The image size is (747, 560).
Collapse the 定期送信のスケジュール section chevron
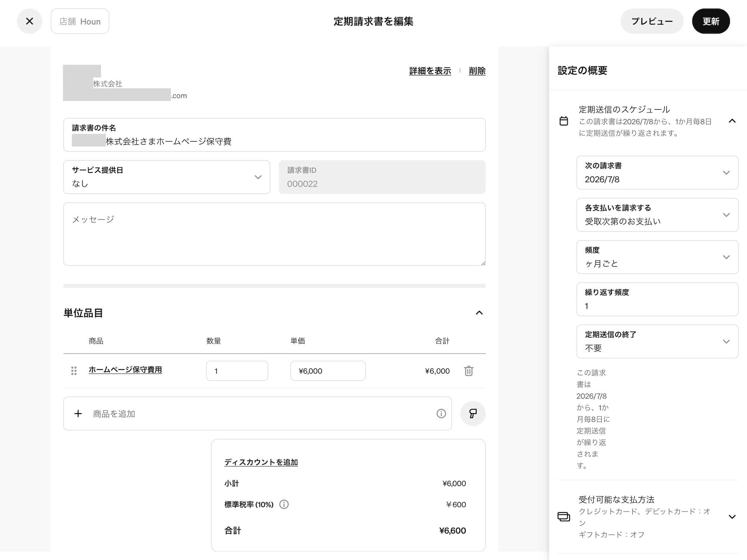732,121
